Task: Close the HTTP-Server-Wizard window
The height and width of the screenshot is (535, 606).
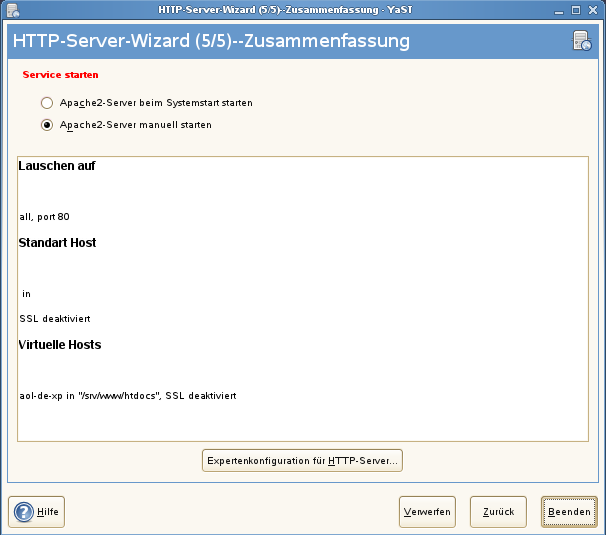Action: pyautogui.click(x=591, y=9)
